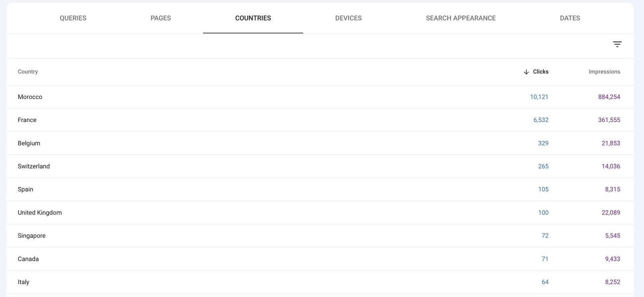The height and width of the screenshot is (297, 644).
Task: Select the Countries tab
Action: pos(253,18)
